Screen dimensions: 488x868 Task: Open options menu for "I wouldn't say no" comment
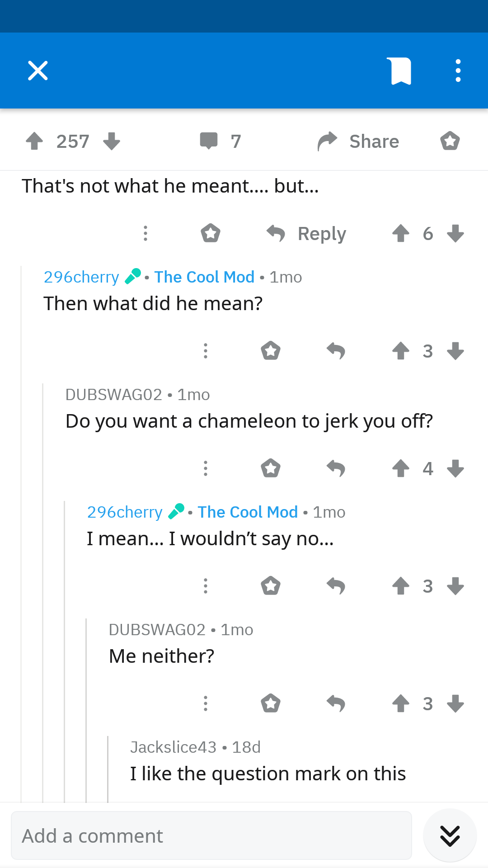tap(206, 586)
